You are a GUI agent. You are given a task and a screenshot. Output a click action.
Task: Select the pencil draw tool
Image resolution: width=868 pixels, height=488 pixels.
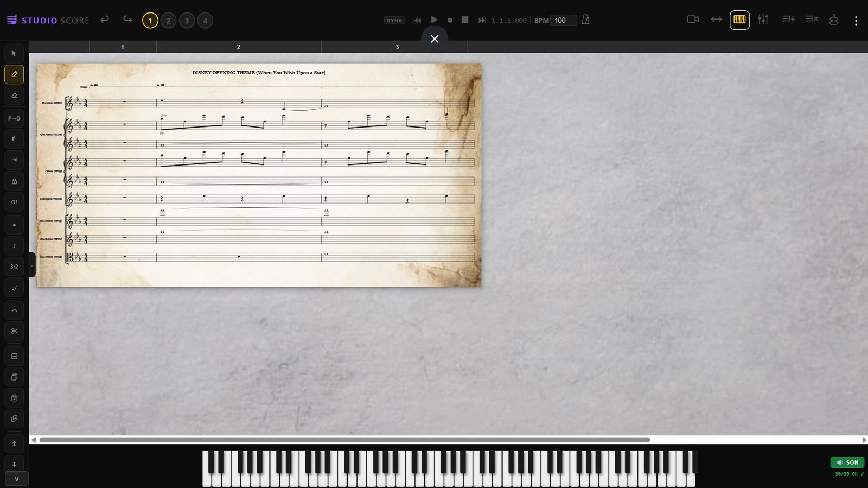click(14, 74)
